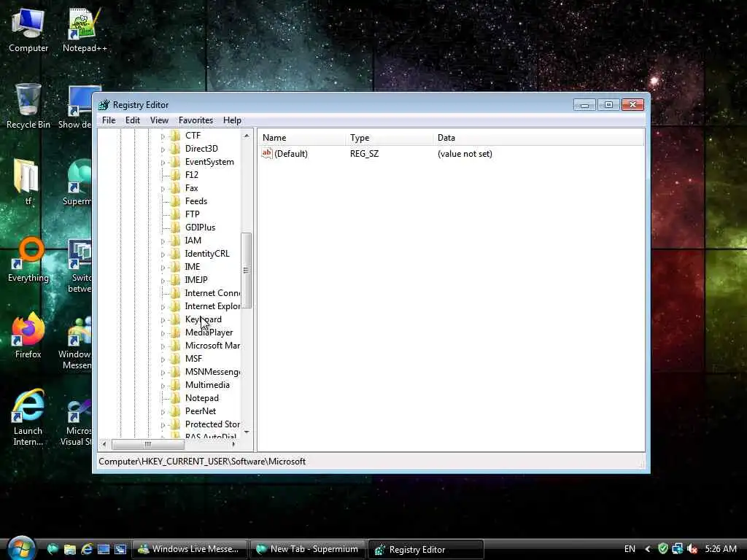Viewport: 747px width, 560px height.
Task: Expand the IME registry key
Action: tap(163, 267)
